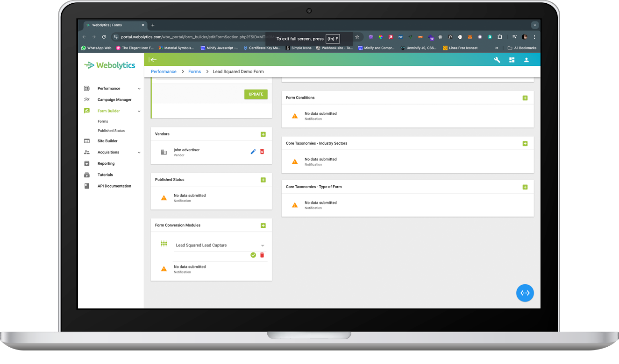Add a new Form Conditions entry

tap(525, 98)
